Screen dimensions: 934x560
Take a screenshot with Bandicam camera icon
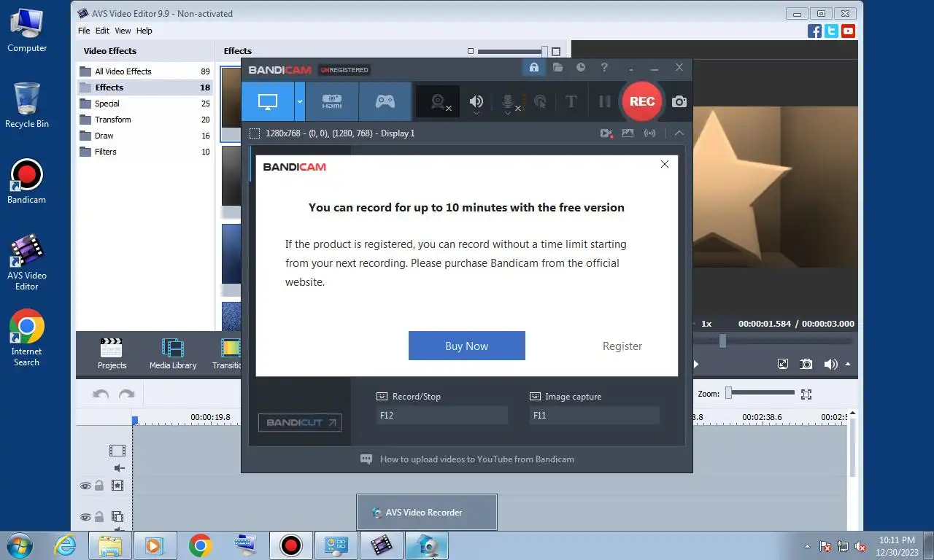pyautogui.click(x=679, y=102)
